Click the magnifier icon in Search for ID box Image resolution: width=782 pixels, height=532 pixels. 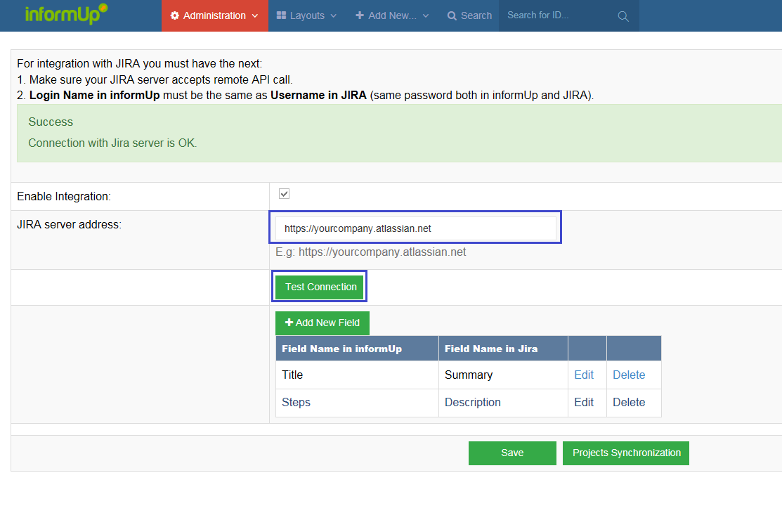click(x=623, y=16)
